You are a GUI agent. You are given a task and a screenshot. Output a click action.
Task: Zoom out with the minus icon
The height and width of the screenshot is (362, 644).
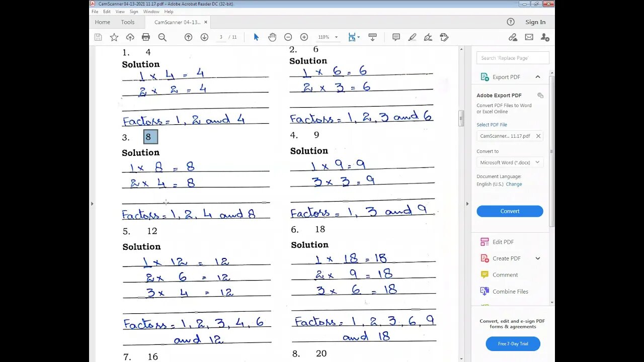288,37
